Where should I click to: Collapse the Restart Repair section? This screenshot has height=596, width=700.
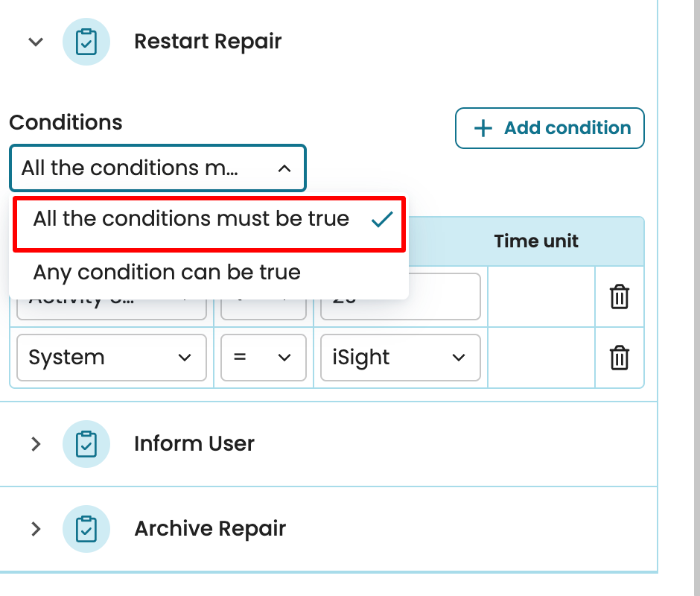(x=36, y=42)
